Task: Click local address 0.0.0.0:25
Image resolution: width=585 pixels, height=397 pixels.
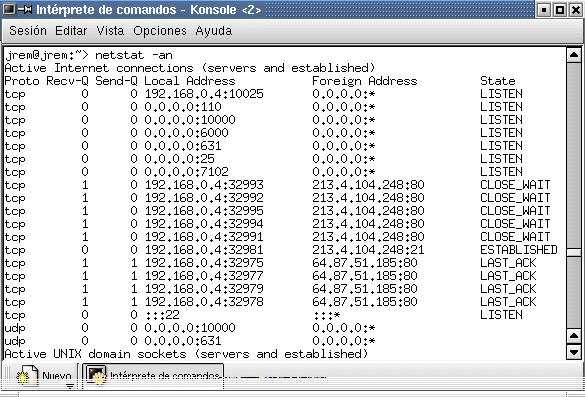Action: (x=179, y=159)
